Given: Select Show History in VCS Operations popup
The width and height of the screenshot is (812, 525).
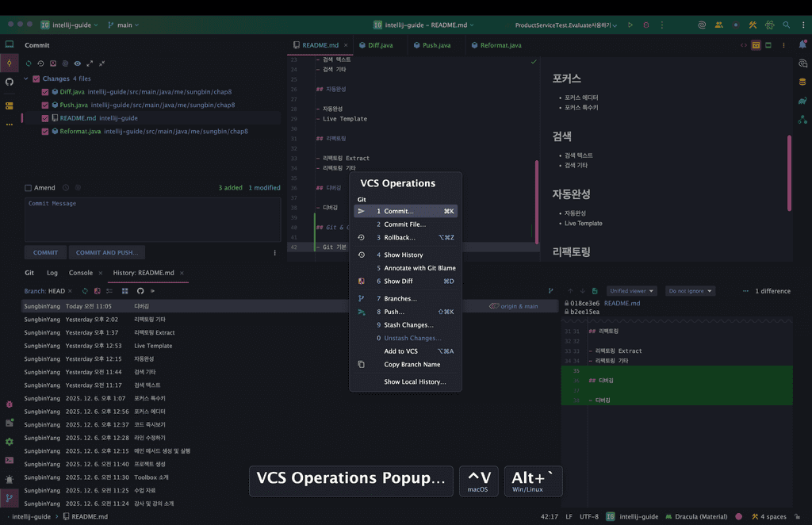Looking at the screenshot, I should pyautogui.click(x=403, y=255).
